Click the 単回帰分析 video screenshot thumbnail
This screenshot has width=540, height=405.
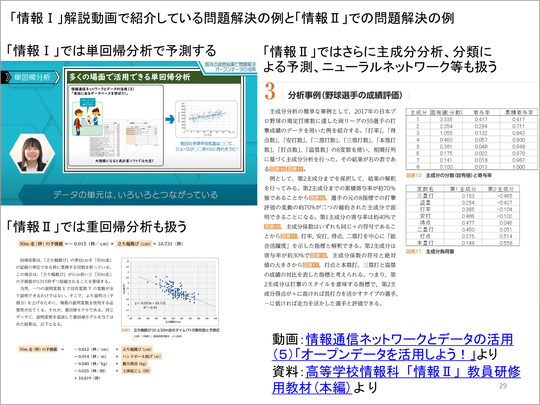point(129,133)
